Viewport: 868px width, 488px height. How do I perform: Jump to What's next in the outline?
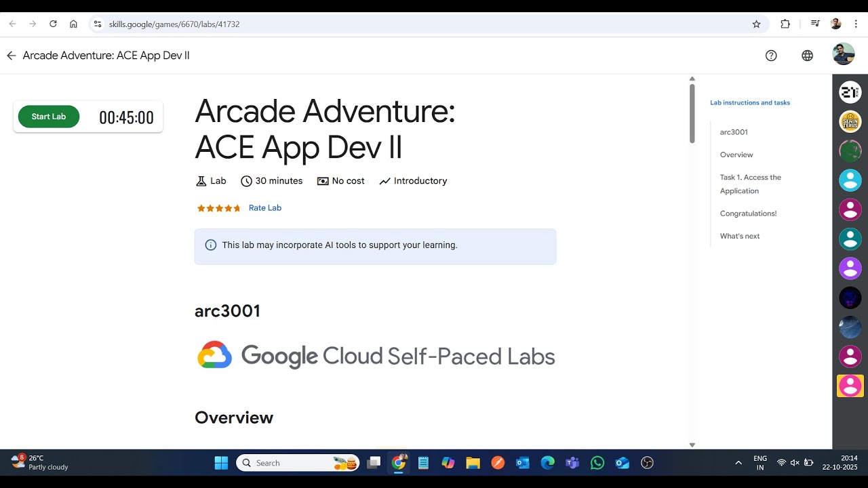pos(740,236)
